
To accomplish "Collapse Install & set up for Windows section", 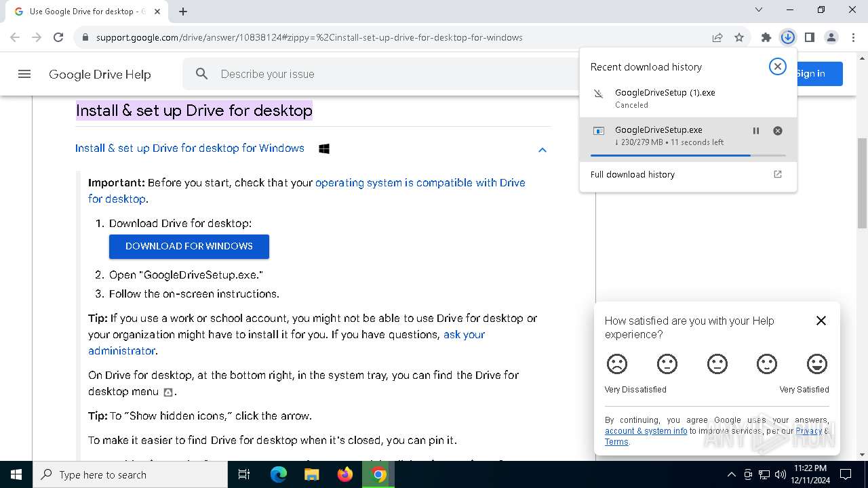I will coord(542,150).
